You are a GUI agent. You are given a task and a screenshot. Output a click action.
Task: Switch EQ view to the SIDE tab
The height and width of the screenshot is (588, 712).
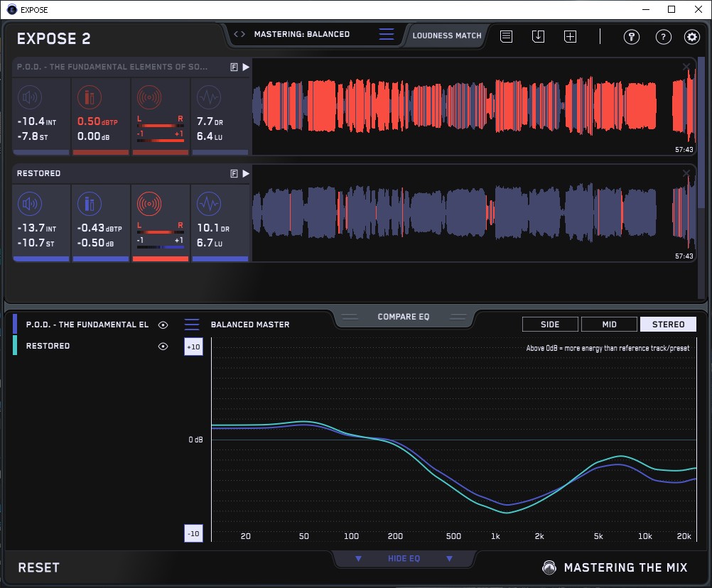[550, 325]
